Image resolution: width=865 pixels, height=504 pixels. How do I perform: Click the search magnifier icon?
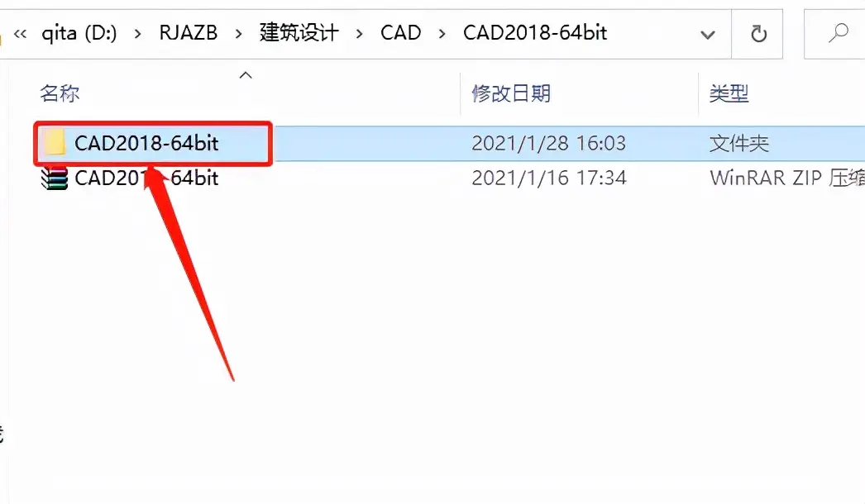(x=838, y=33)
